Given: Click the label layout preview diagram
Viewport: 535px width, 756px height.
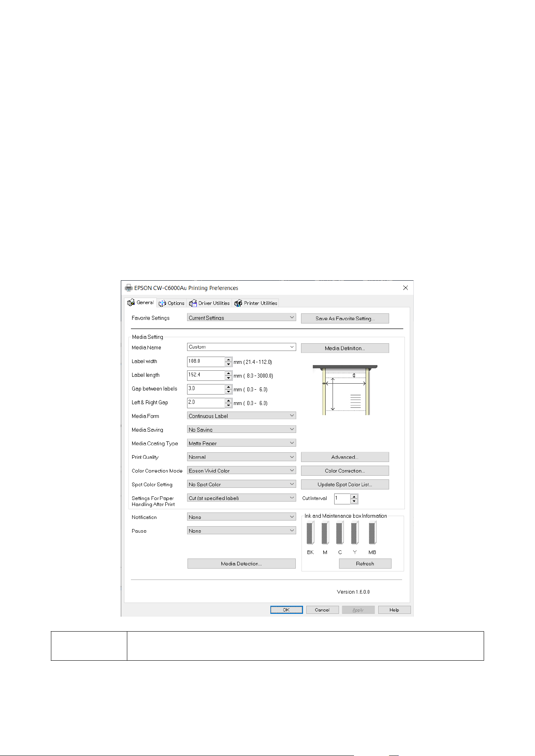Looking at the screenshot, I should pos(345,390).
